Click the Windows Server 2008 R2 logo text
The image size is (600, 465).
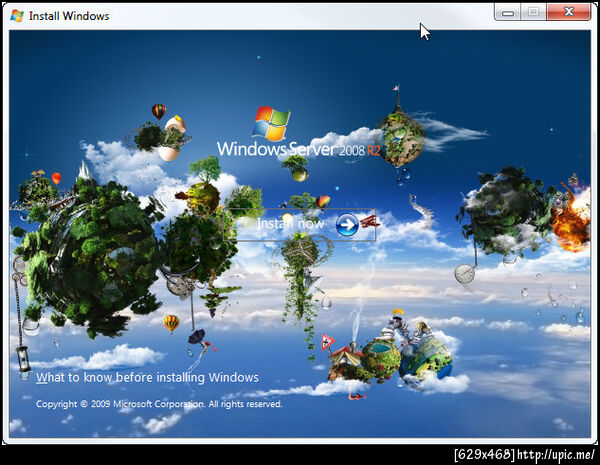pos(299,149)
